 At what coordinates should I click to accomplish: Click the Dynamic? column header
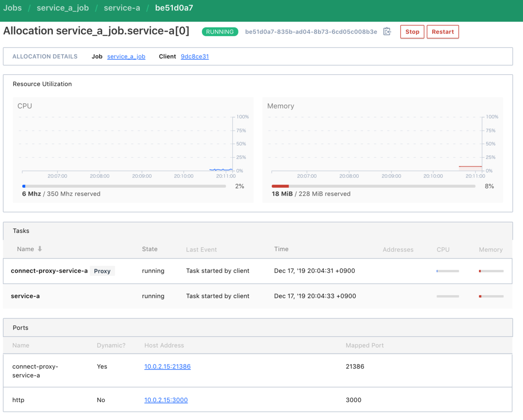(x=111, y=345)
